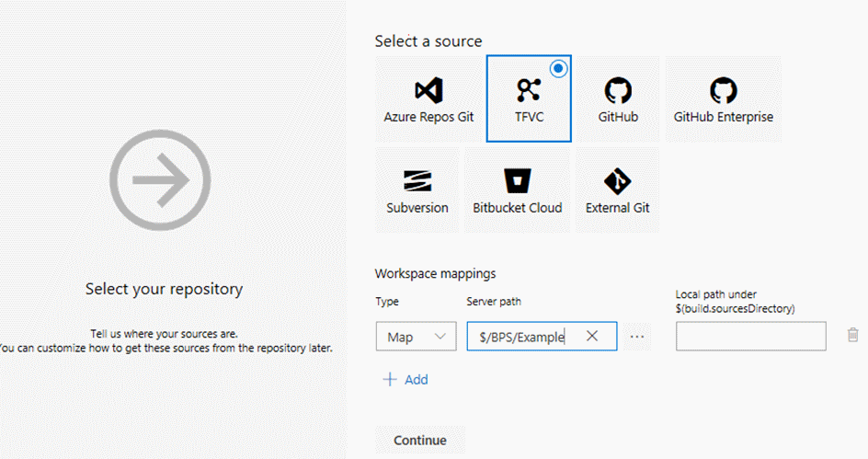This screenshot has height=459, width=868.
Task: Click the Continue button
Action: (x=420, y=441)
